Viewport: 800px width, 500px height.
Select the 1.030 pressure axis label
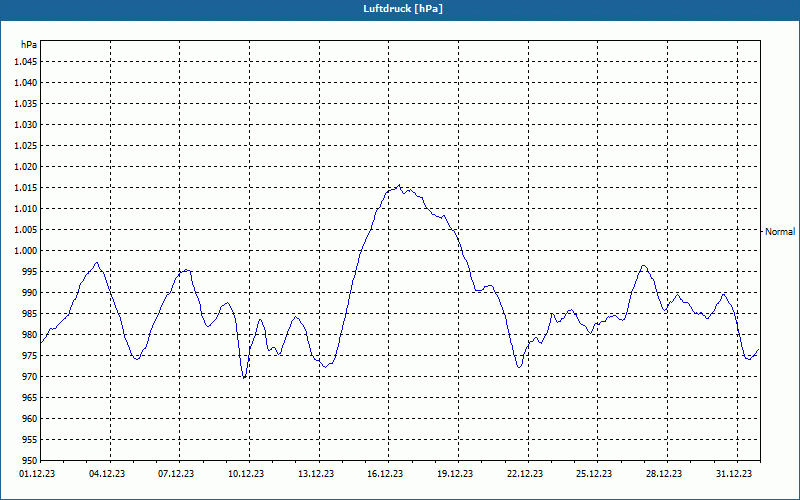coord(26,124)
